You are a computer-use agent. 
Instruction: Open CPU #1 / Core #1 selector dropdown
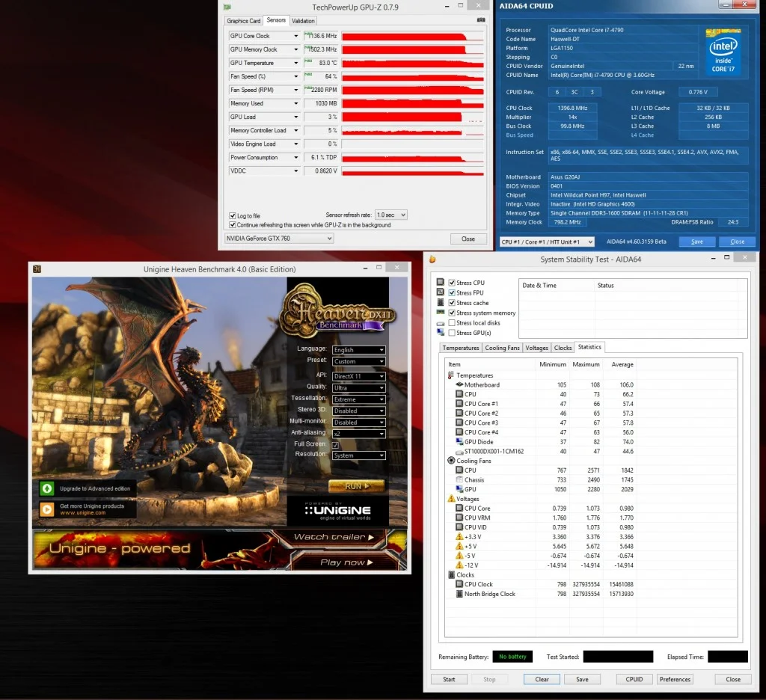click(547, 242)
